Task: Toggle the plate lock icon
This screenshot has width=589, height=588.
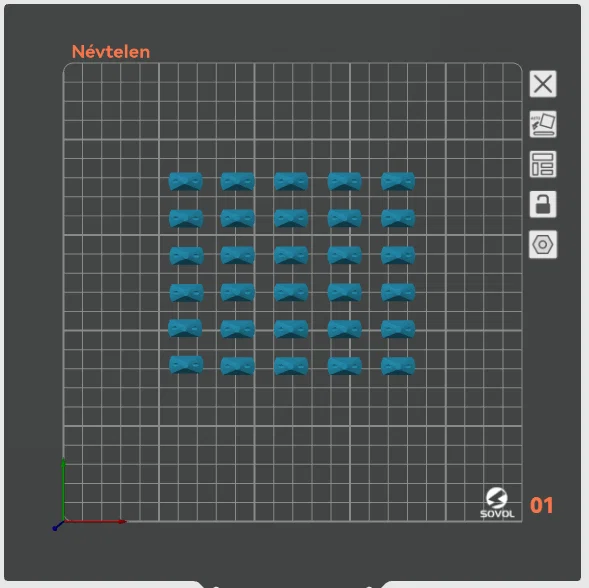Action: coord(543,204)
